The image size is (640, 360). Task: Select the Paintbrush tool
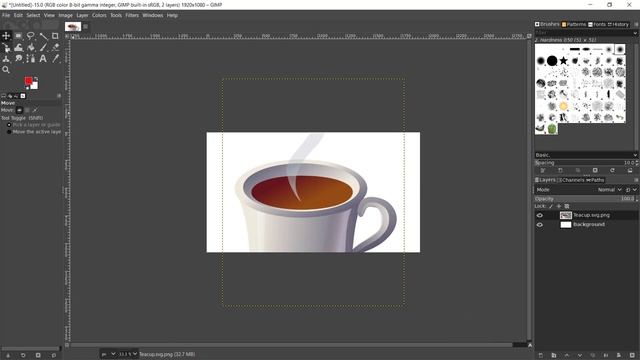[x=43, y=47]
